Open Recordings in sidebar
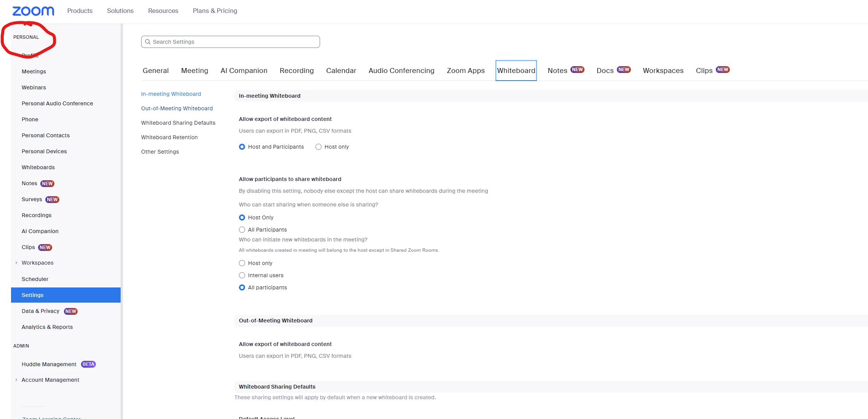The image size is (868, 419). point(37,215)
